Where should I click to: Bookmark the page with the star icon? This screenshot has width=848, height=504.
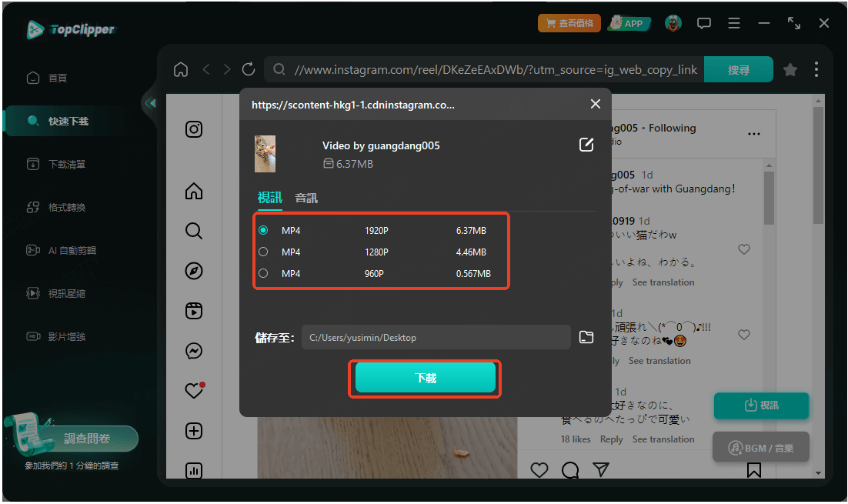(x=790, y=69)
